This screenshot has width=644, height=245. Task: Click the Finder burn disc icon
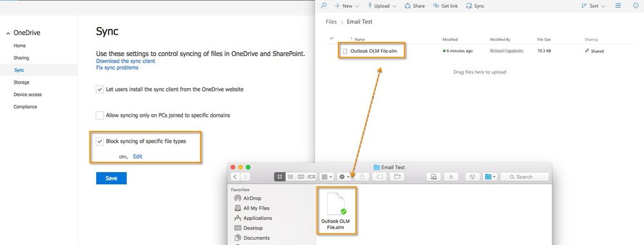click(472, 177)
